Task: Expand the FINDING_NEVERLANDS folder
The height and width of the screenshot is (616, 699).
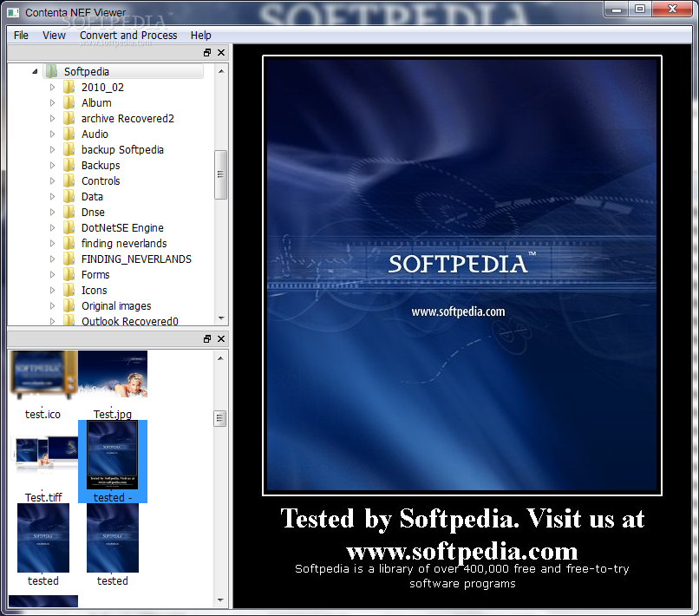Action: point(52,259)
